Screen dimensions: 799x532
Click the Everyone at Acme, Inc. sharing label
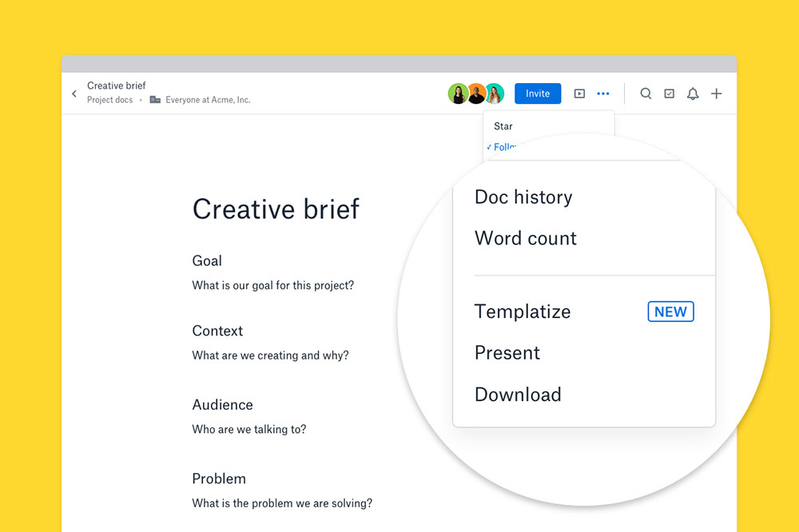pyautogui.click(x=208, y=100)
